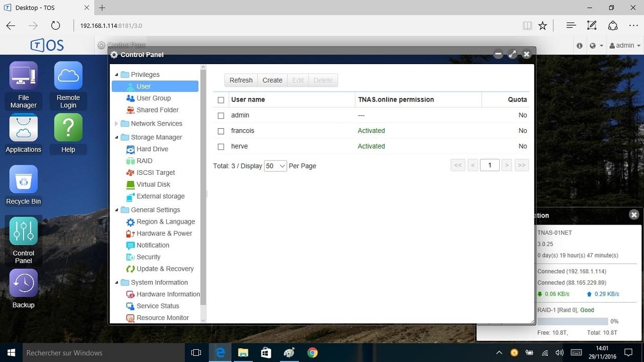Open External storage in the sidebar
The height and width of the screenshot is (362, 644).
(x=160, y=196)
